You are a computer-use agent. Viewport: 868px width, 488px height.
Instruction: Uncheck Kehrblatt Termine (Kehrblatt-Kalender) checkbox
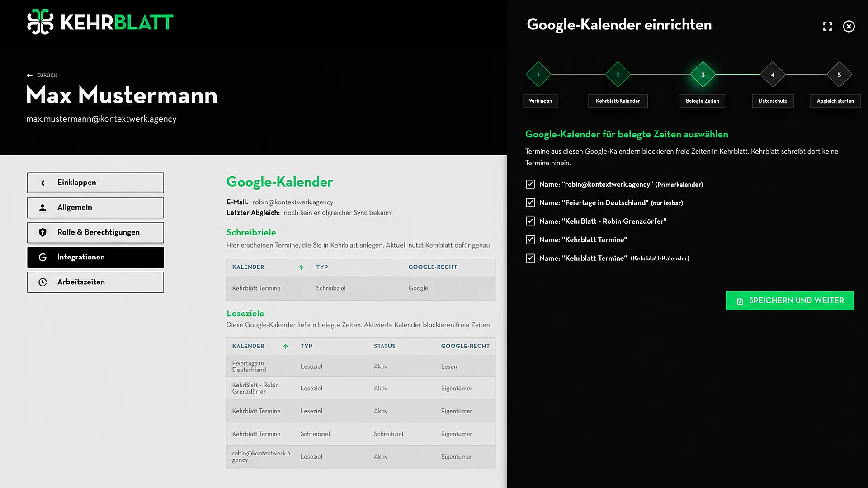tap(530, 258)
